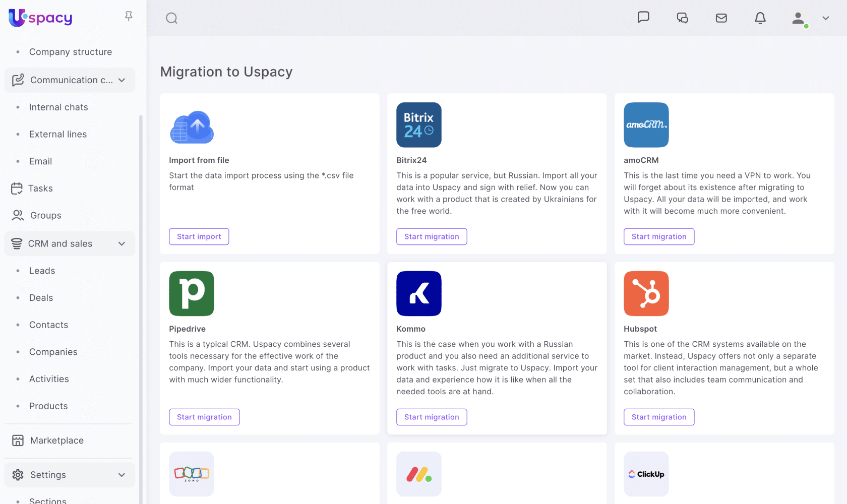
Task: Collapse the Settings section chevron
Action: coord(122,475)
